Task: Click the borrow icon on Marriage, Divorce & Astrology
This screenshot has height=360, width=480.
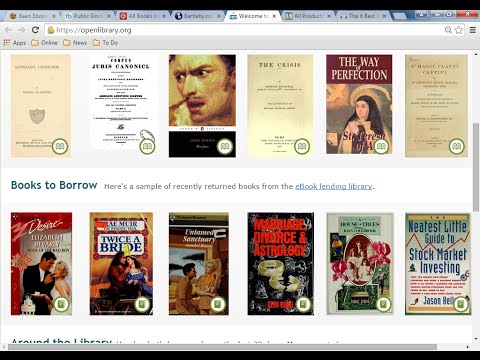Action: (303, 304)
